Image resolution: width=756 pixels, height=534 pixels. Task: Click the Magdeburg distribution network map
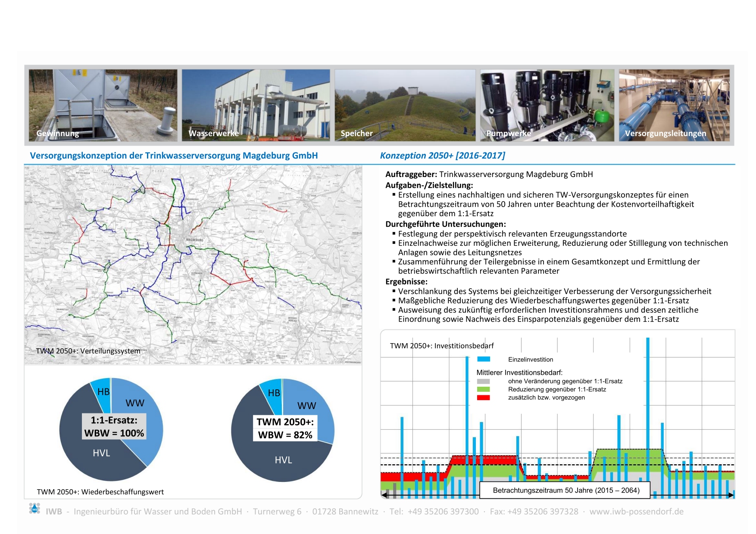pos(193,264)
